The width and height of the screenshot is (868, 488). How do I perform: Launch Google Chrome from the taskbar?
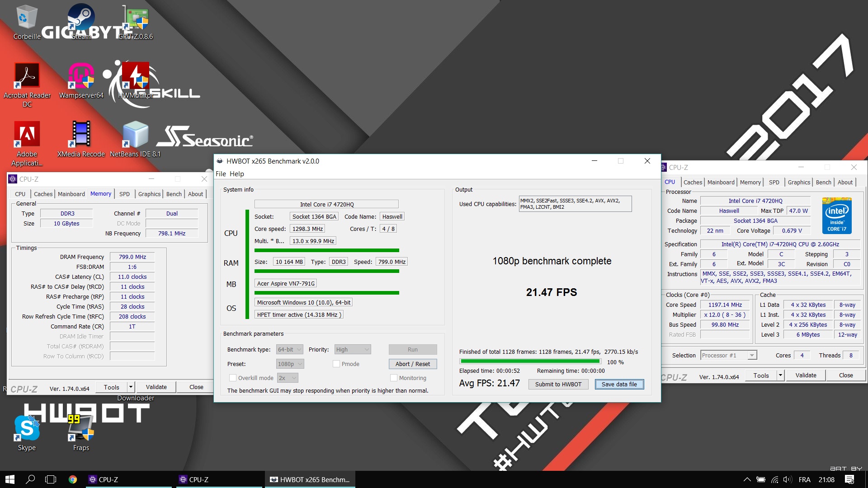coord(73,479)
